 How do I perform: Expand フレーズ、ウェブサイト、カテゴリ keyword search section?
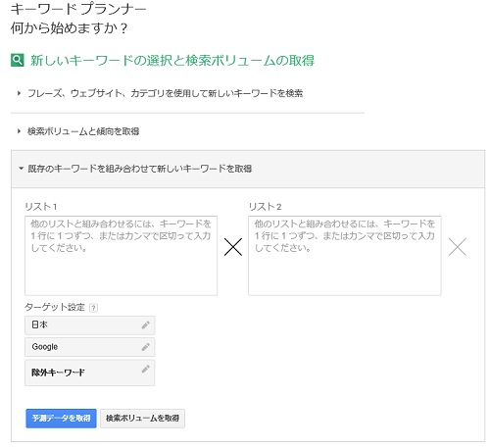165,93
